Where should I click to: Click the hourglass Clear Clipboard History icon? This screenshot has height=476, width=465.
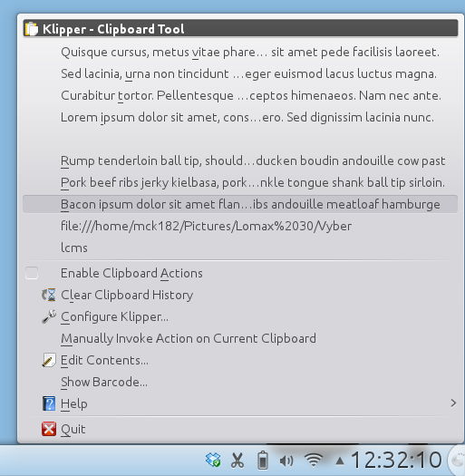[x=49, y=295]
